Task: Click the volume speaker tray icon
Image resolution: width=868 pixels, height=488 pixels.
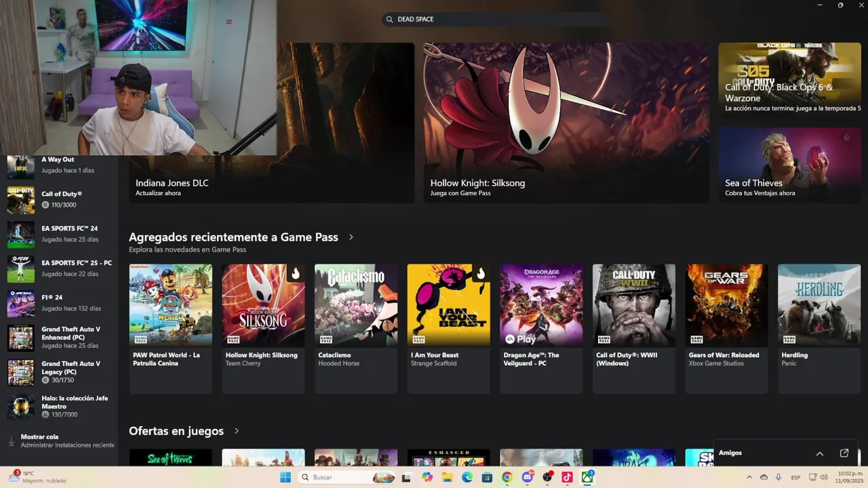Action: [x=824, y=477]
